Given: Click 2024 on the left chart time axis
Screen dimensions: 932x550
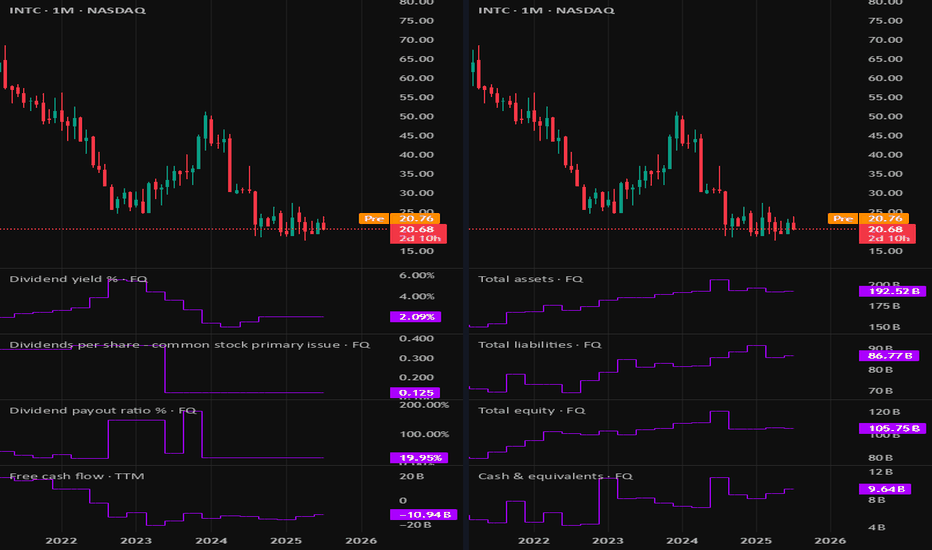Looking at the screenshot, I should click(211, 540).
